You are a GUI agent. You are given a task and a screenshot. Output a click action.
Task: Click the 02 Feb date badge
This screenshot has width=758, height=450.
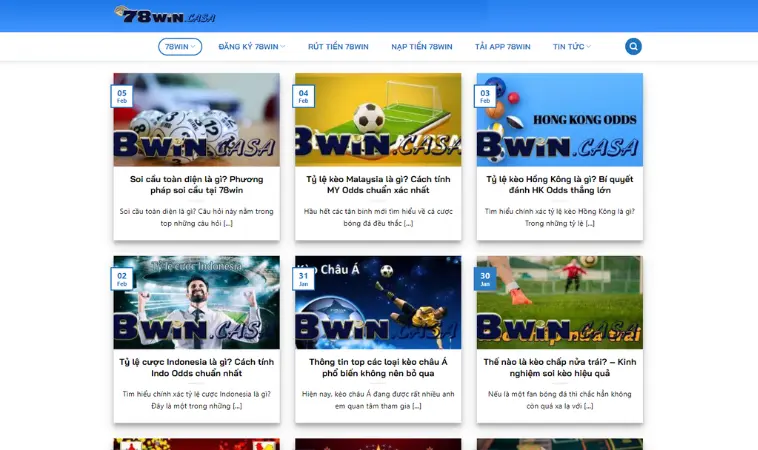pyautogui.click(x=121, y=277)
